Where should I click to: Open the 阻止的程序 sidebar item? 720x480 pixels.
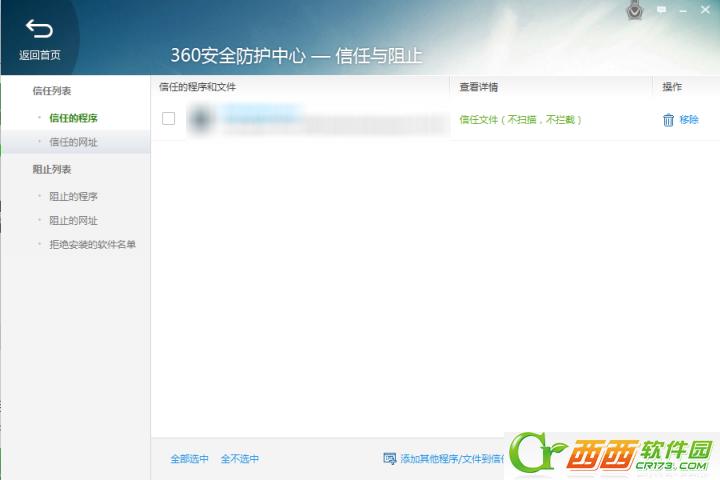tap(73, 197)
